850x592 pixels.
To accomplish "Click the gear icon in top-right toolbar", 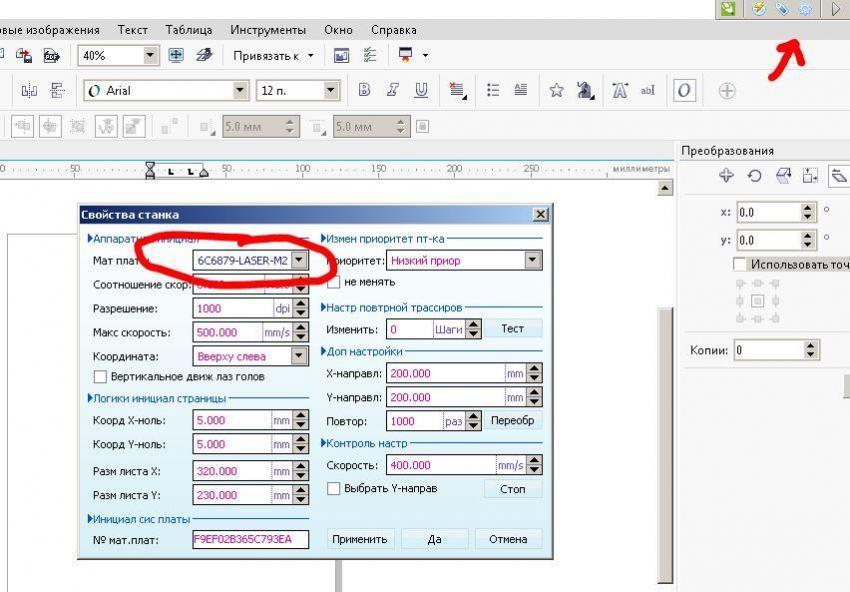I will click(805, 9).
